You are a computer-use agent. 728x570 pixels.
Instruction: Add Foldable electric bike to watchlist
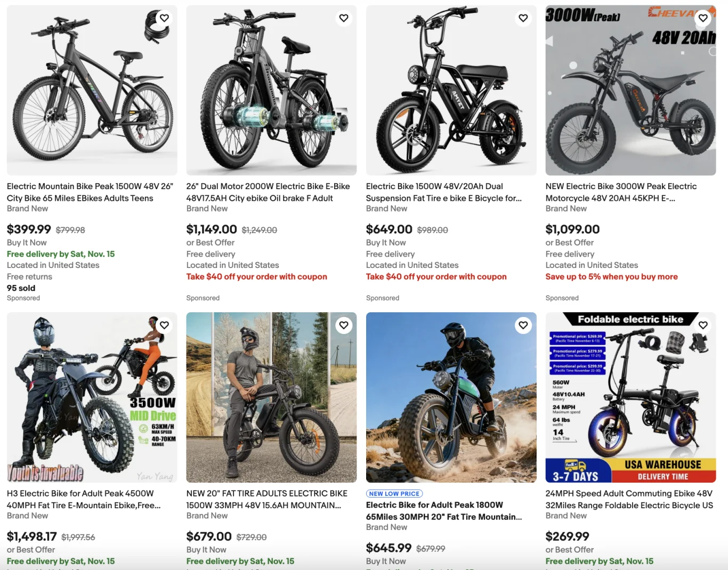(x=703, y=325)
